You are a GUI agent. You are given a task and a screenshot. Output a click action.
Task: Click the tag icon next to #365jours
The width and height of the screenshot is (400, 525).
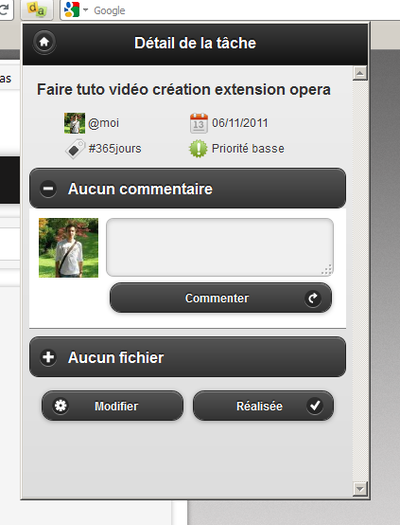(x=75, y=149)
